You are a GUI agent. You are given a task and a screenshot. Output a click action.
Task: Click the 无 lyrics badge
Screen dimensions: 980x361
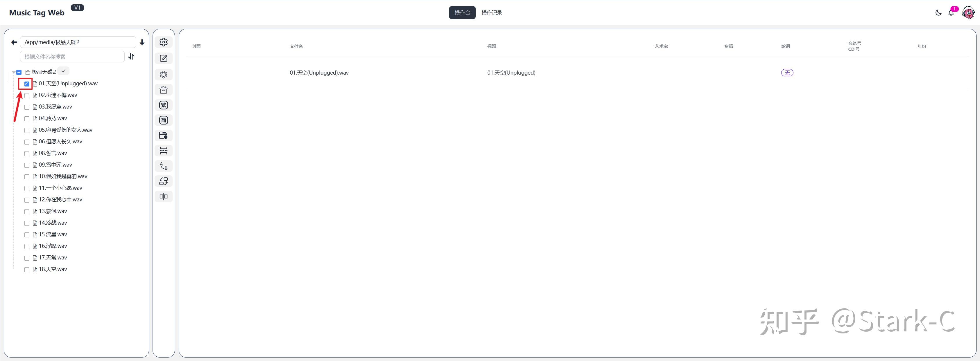[787, 73]
